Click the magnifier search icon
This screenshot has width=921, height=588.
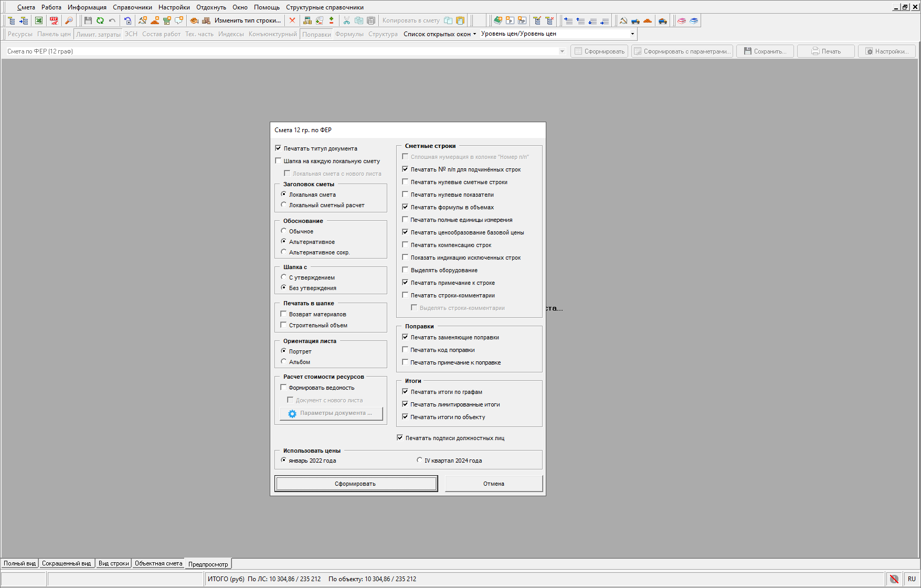(69, 20)
